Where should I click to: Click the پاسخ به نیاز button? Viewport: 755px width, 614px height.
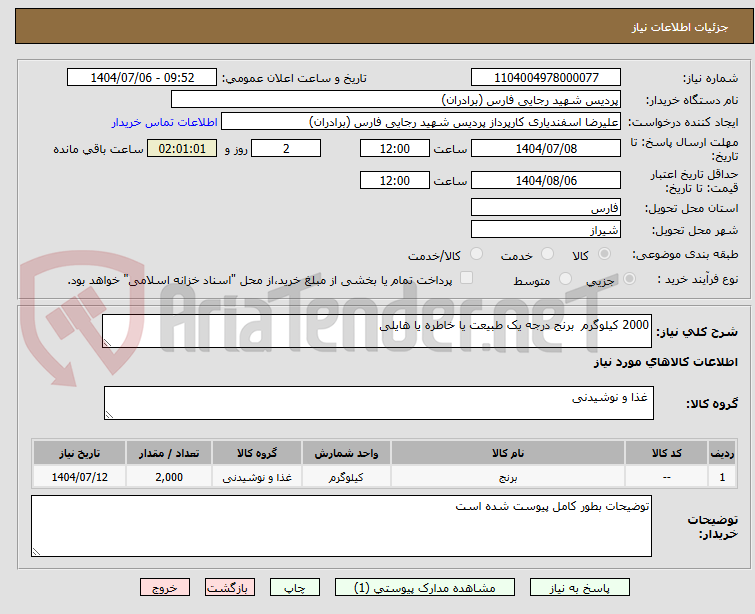click(x=579, y=588)
